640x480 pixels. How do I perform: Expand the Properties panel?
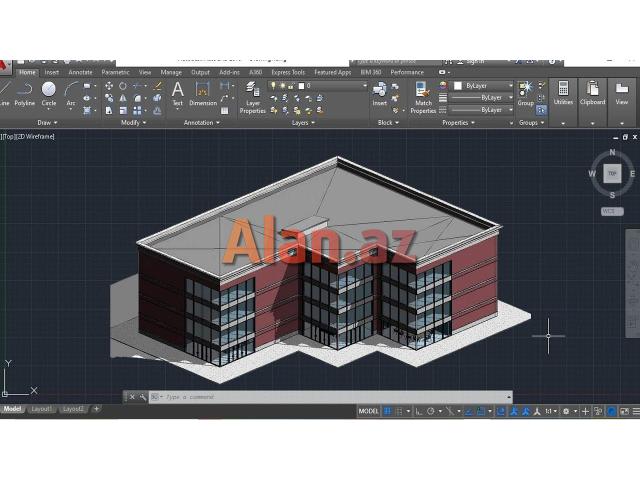click(x=458, y=122)
